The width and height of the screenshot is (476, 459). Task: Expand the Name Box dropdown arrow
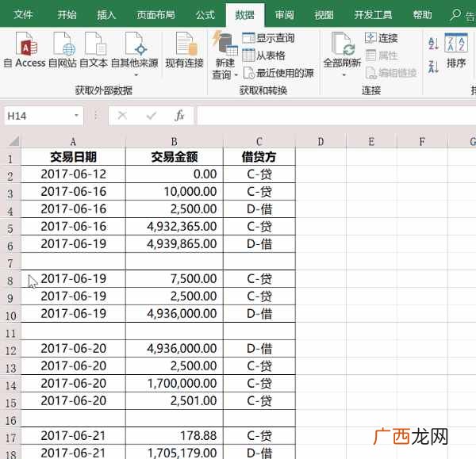(76, 116)
